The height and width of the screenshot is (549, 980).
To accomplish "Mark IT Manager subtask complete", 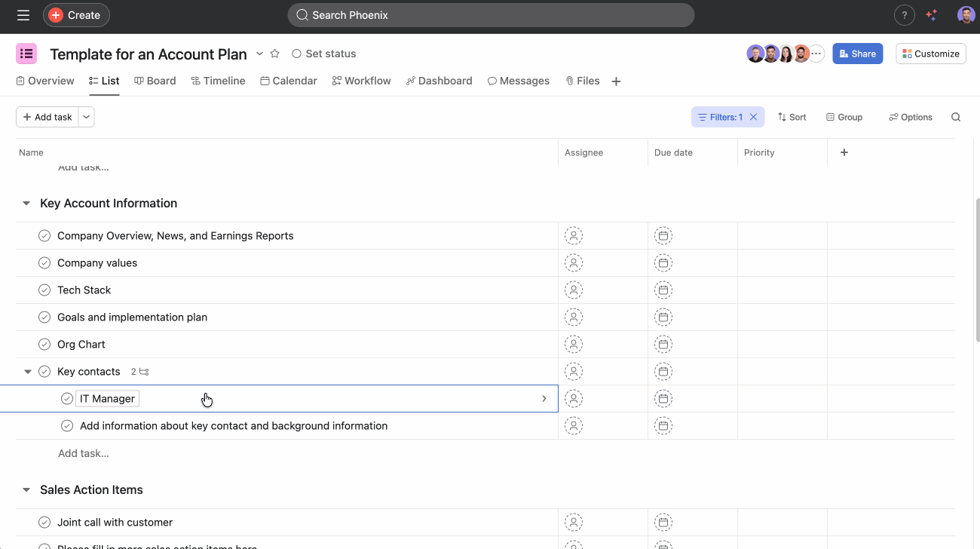I will (67, 399).
